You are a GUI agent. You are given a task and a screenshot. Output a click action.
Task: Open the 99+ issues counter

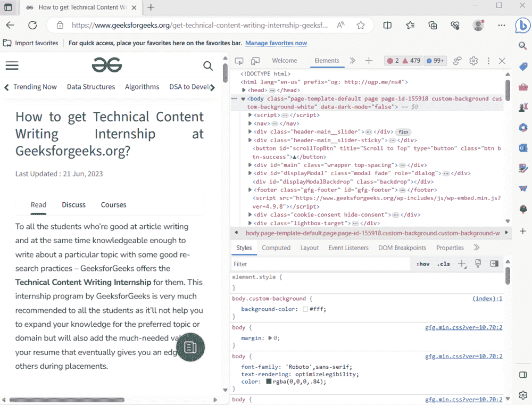pos(435,61)
